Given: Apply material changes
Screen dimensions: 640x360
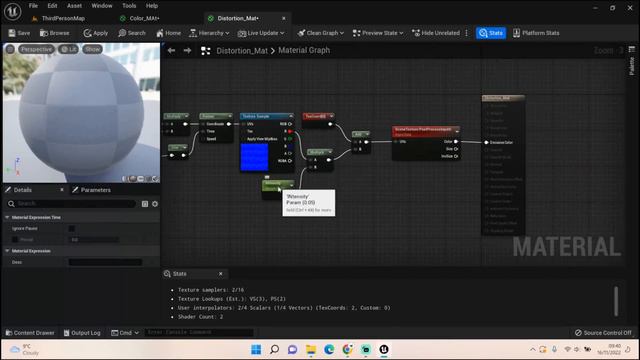Looking at the screenshot, I should (96, 33).
